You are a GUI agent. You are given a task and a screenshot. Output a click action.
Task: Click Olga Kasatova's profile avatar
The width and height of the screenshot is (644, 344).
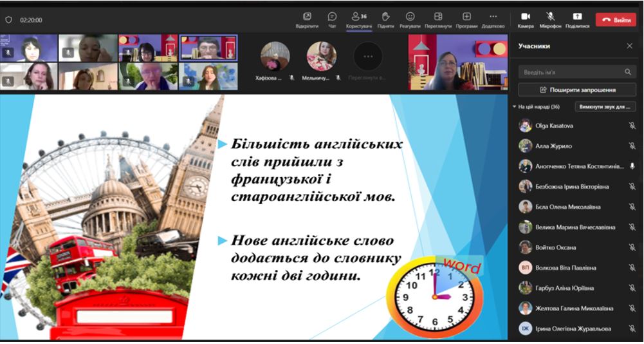(526, 126)
